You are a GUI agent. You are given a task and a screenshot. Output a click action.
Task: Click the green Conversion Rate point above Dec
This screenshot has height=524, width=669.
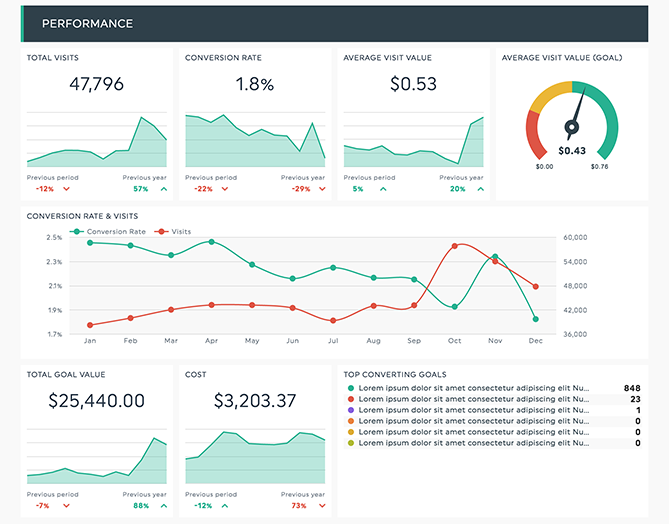pyautogui.click(x=536, y=319)
